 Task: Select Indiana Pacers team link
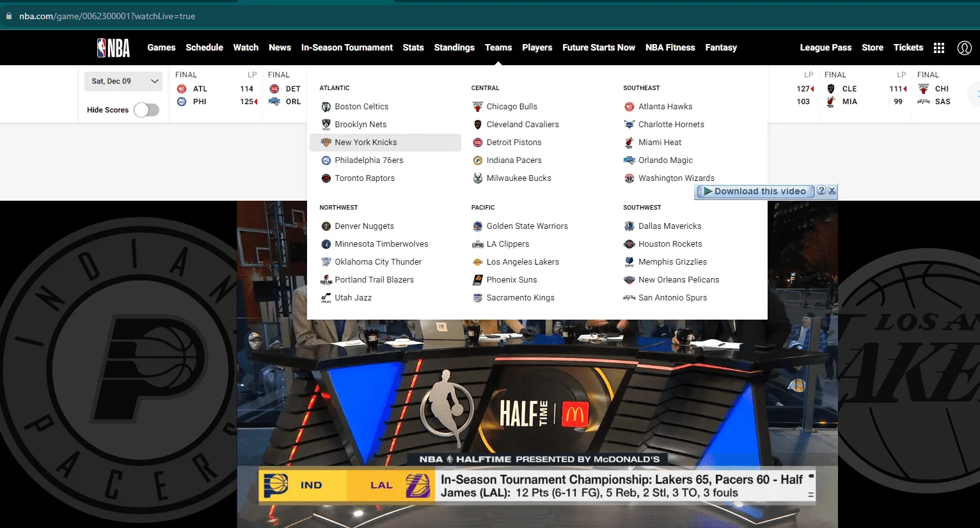[514, 160]
